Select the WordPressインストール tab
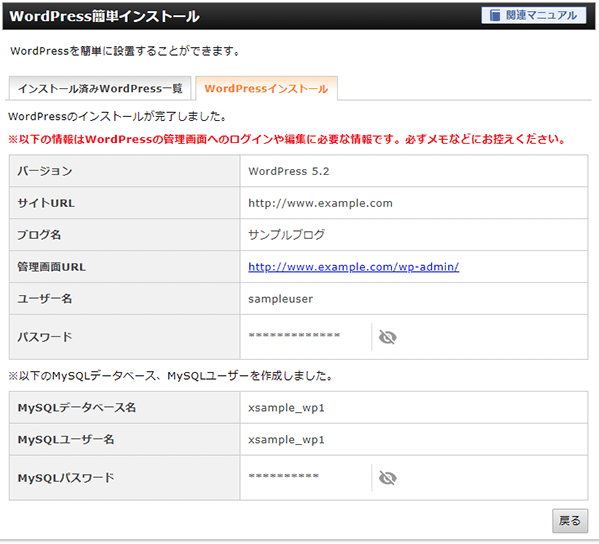This screenshot has height=544, width=599. click(x=266, y=89)
